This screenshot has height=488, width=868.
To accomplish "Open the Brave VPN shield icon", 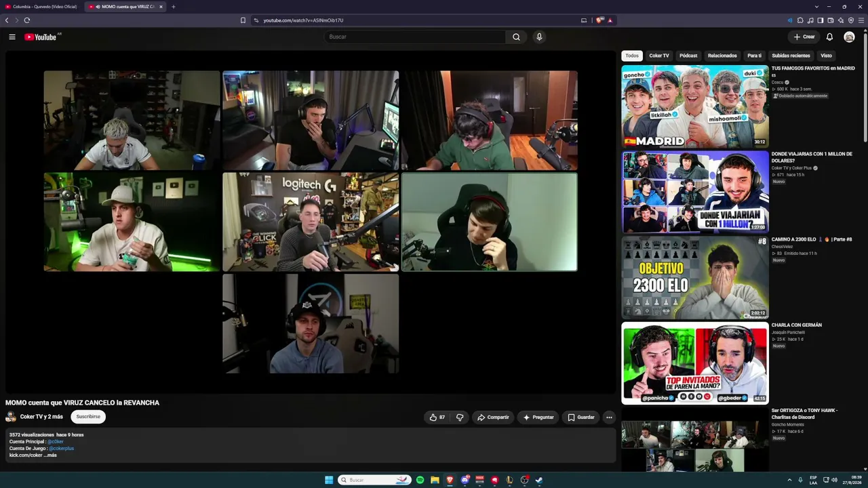I will tap(851, 20).
